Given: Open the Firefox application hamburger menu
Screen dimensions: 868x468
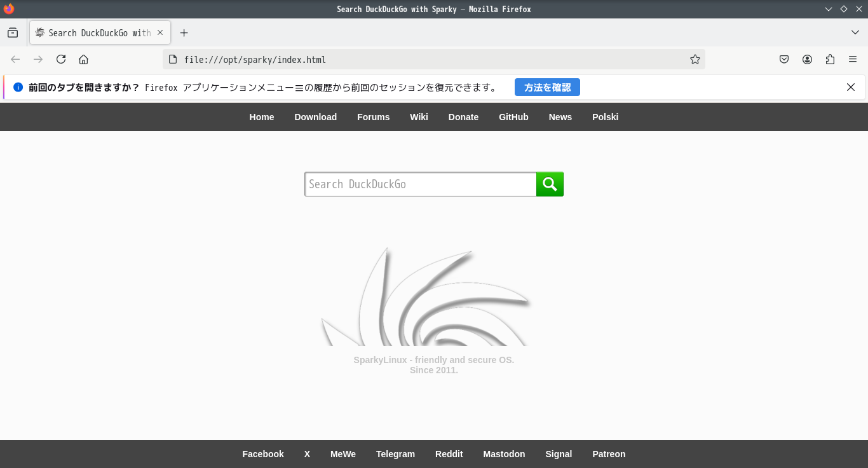Looking at the screenshot, I should tap(853, 59).
